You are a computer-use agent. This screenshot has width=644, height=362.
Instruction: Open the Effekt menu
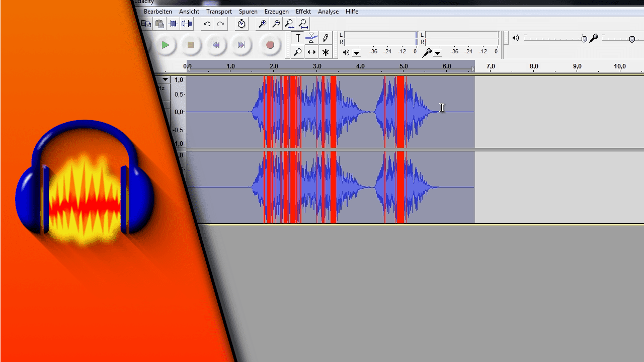click(x=303, y=11)
